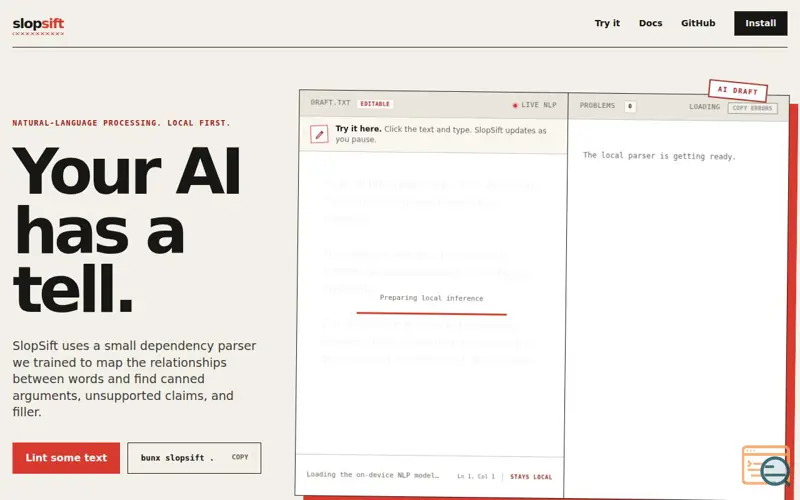Click the faded draft text editor area

click(431, 304)
